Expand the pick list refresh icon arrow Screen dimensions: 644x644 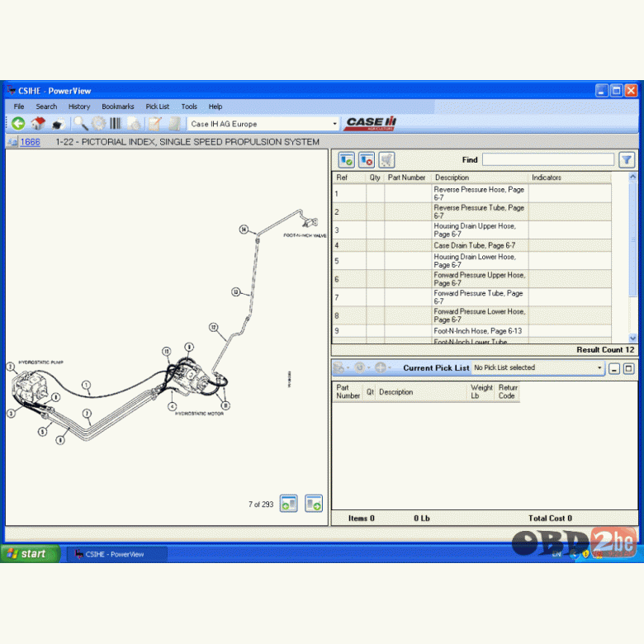(x=369, y=367)
